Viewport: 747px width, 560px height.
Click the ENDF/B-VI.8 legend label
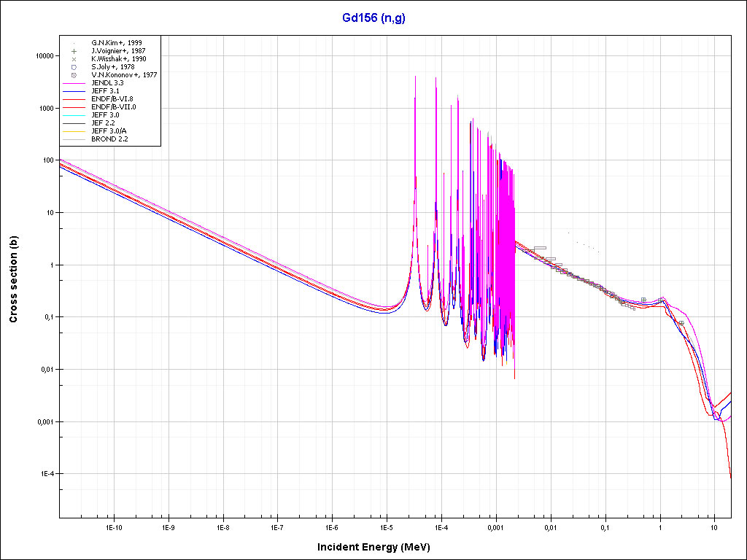[113, 99]
